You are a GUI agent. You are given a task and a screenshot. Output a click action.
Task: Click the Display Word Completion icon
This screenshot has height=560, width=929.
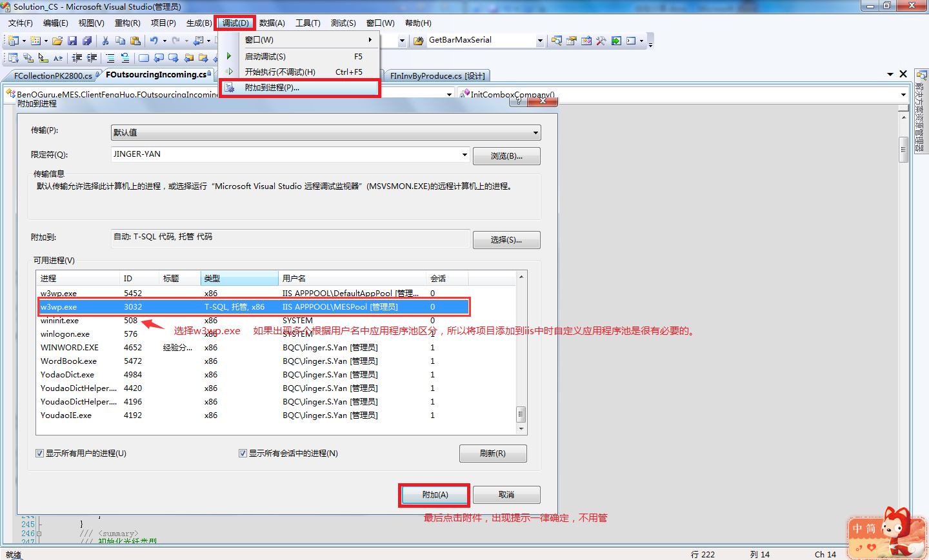pyautogui.click(x=58, y=58)
